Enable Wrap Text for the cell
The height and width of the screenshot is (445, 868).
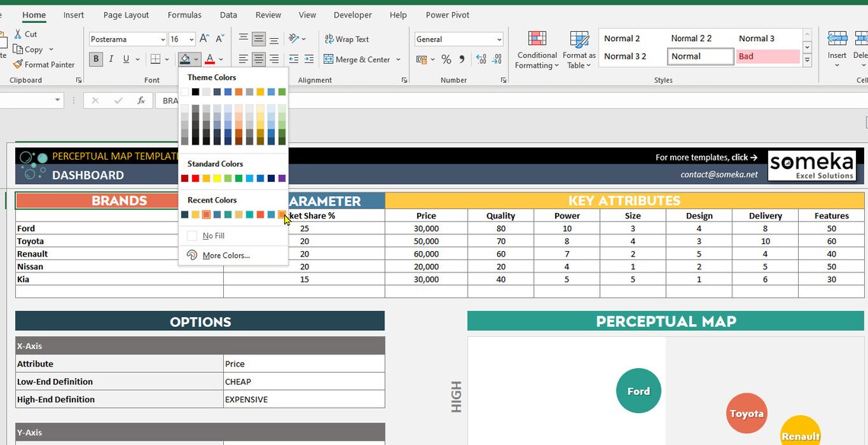345,39
